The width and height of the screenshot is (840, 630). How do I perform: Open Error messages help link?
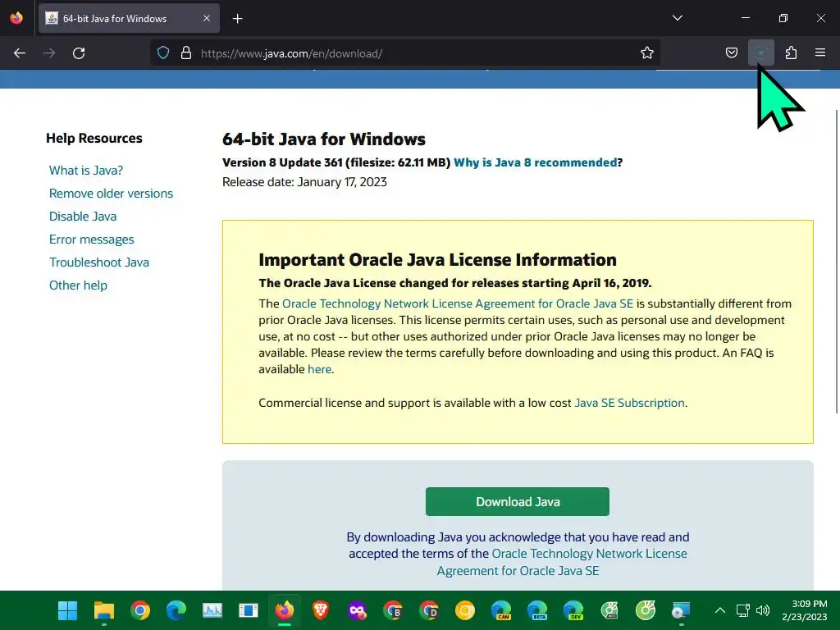tap(91, 240)
